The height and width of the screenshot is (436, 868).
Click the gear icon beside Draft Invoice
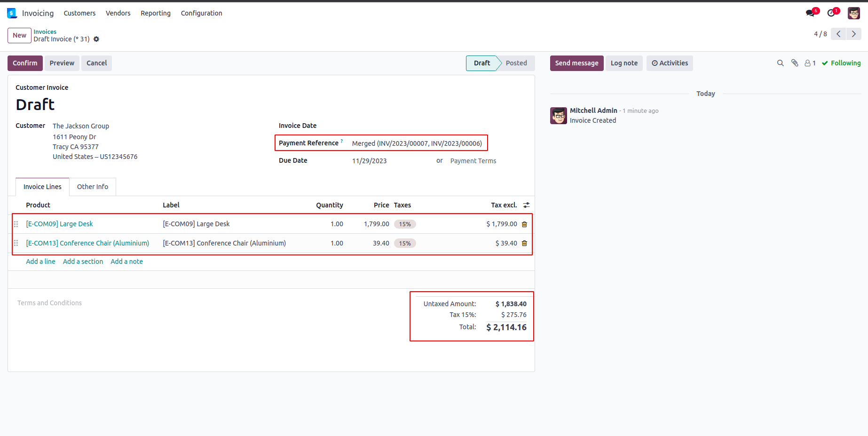tap(96, 39)
